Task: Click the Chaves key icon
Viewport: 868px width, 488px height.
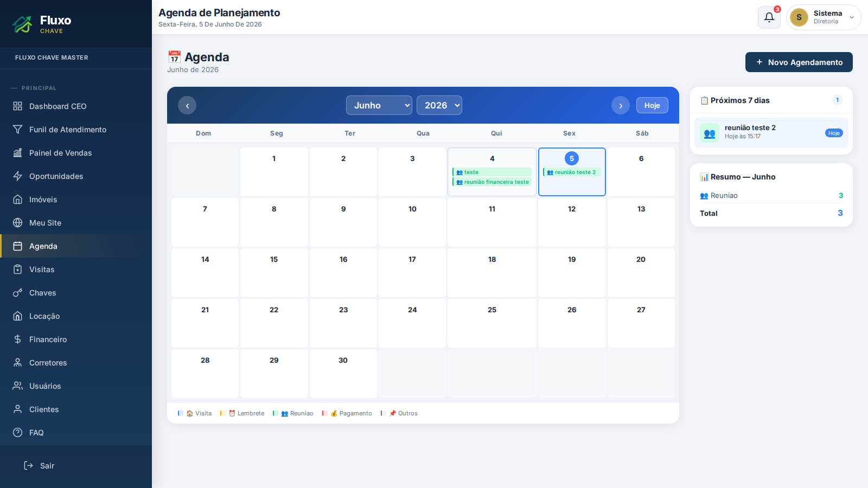Action: pos(18,293)
